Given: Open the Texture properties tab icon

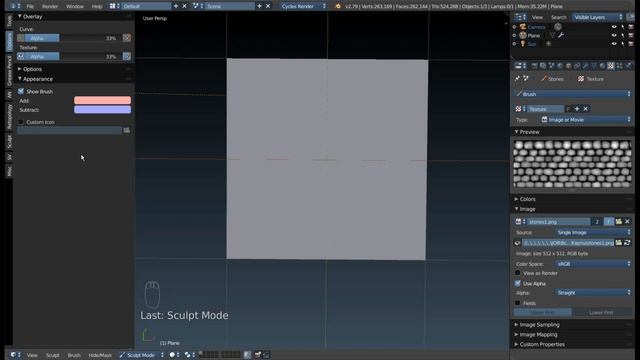Looking at the screenshot, I should tap(611, 66).
